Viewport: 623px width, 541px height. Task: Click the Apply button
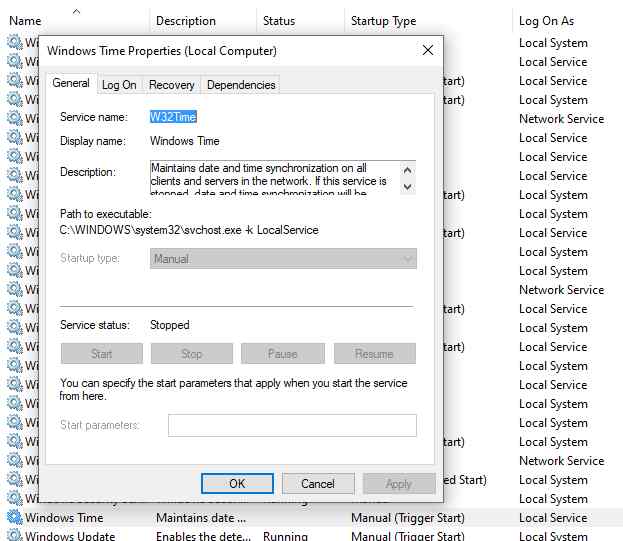[398, 484]
